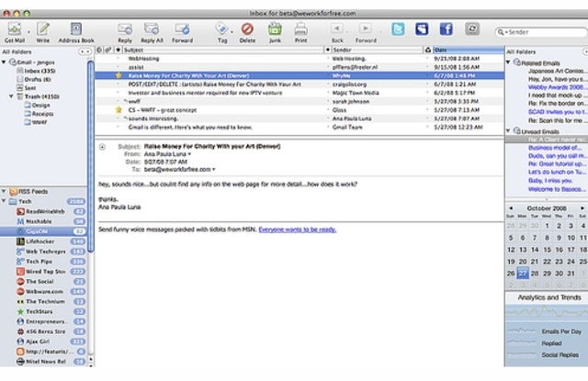Open the Gmail is different message
Viewport: 588px width, 381px height.
pos(300,127)
